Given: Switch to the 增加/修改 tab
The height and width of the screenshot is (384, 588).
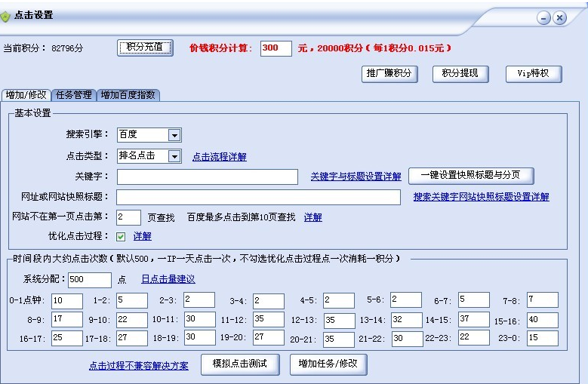Looking at the screenshot, I should (26, 95).
